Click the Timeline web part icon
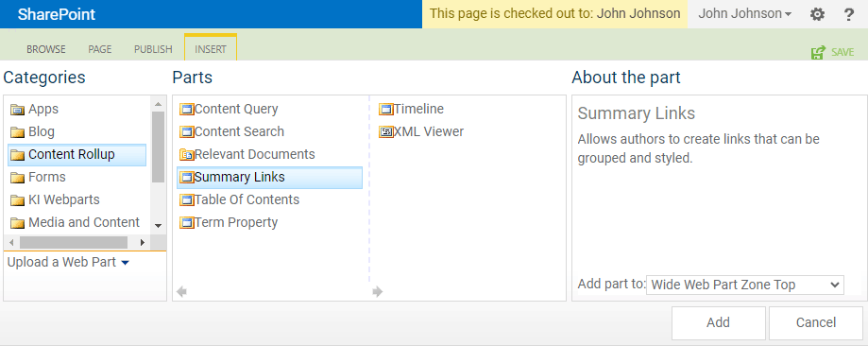This screenshot has height=346, width=868. 386,110
